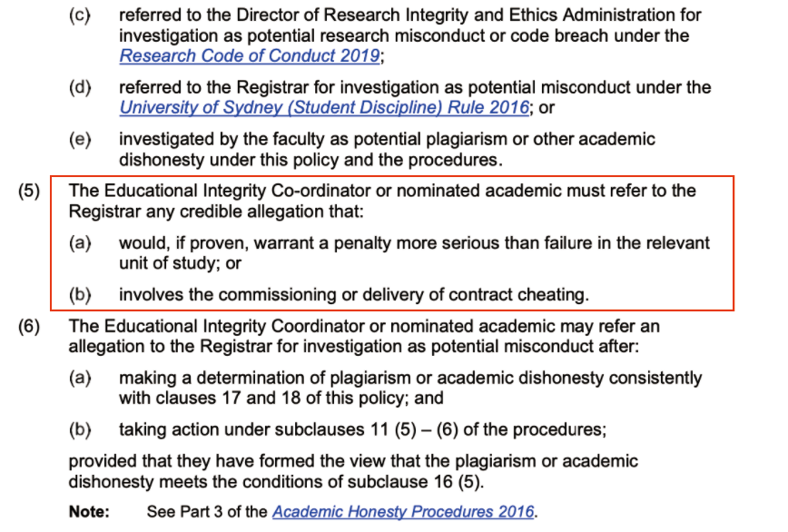
Task: Click the (b) marker beside 'taking action under'
Action: coord(80,429)
